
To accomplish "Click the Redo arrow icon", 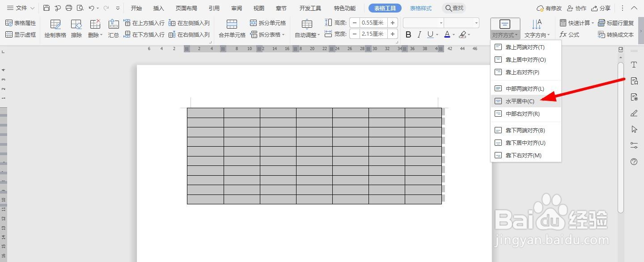I will [106, 8].
